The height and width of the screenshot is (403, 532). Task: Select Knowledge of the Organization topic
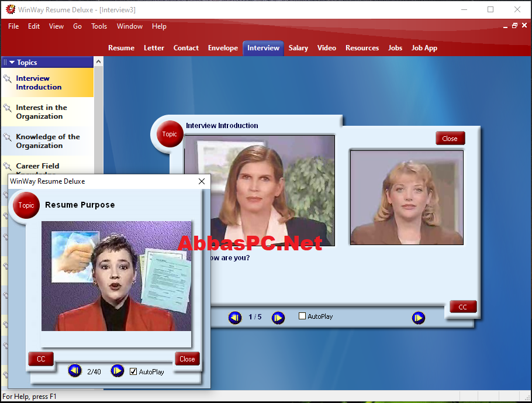(x=47, y=141)
